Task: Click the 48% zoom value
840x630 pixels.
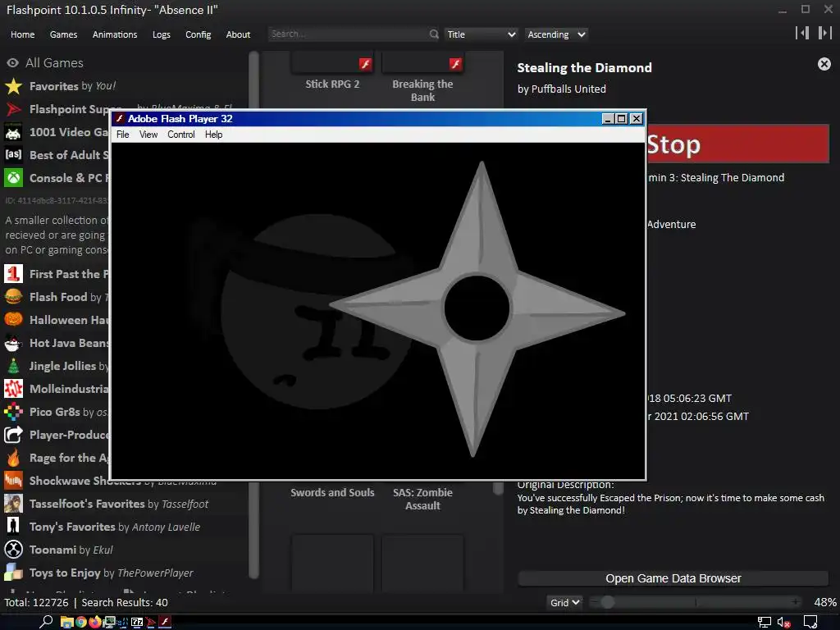Action: click(825, 602)
